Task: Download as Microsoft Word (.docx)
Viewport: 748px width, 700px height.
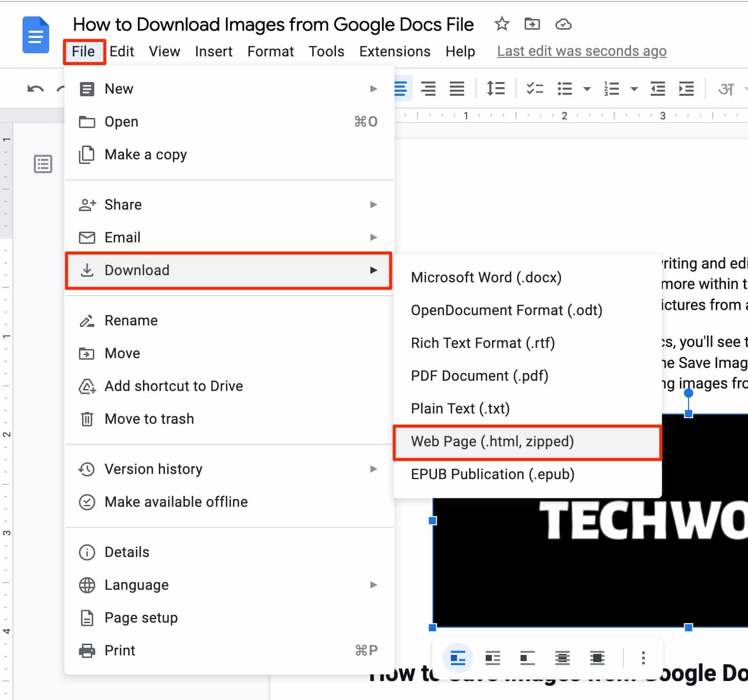Action: 527,277
